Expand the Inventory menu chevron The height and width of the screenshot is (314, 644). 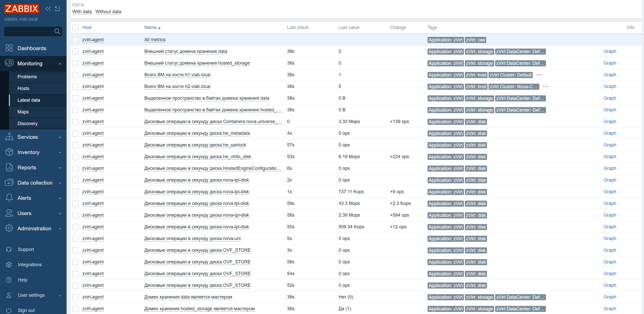pyautogui.click(x=60, y=152)
